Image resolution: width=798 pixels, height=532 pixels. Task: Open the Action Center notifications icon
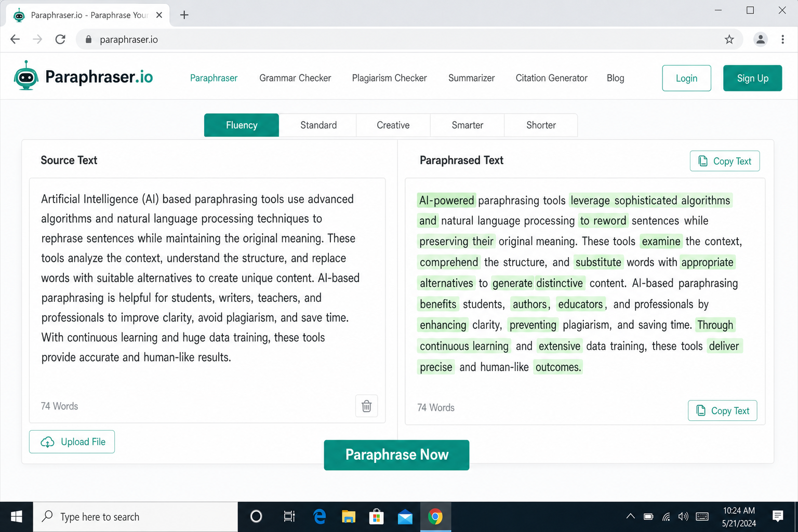point(777,516)
